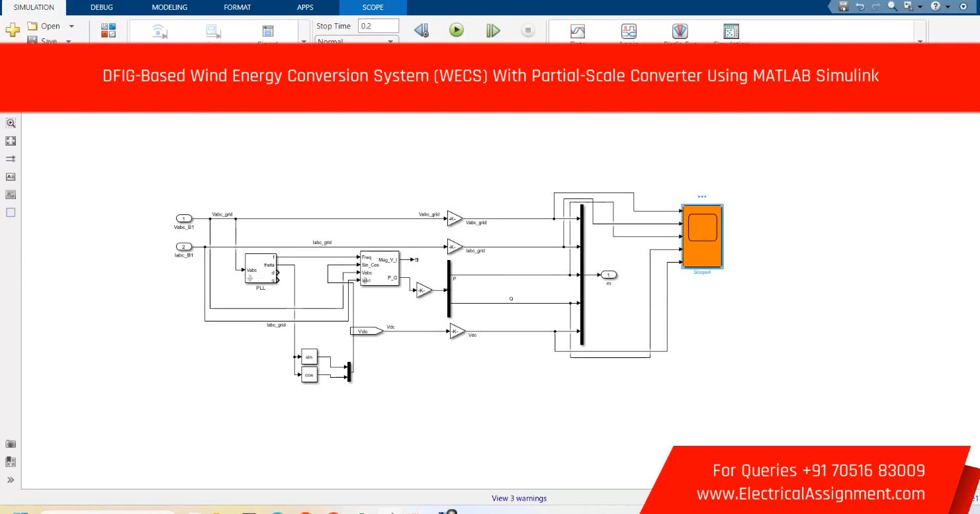The image size is (980, 514).
Task: Toggle the image annotation icon in left palette
Action: [11, 195]
